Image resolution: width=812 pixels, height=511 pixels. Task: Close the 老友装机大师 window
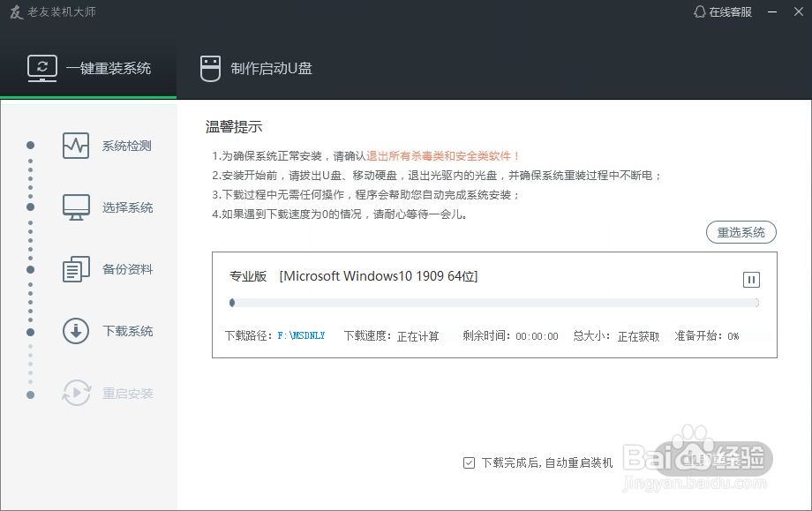pyautogui.click(x=799, y=11)
